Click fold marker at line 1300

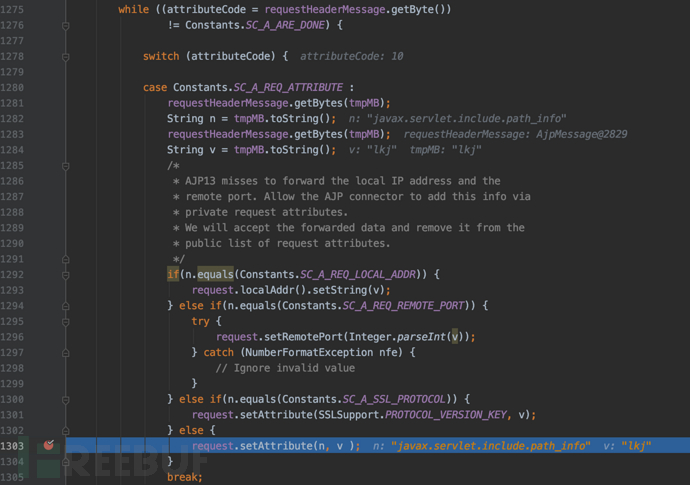tap(66, 400)
